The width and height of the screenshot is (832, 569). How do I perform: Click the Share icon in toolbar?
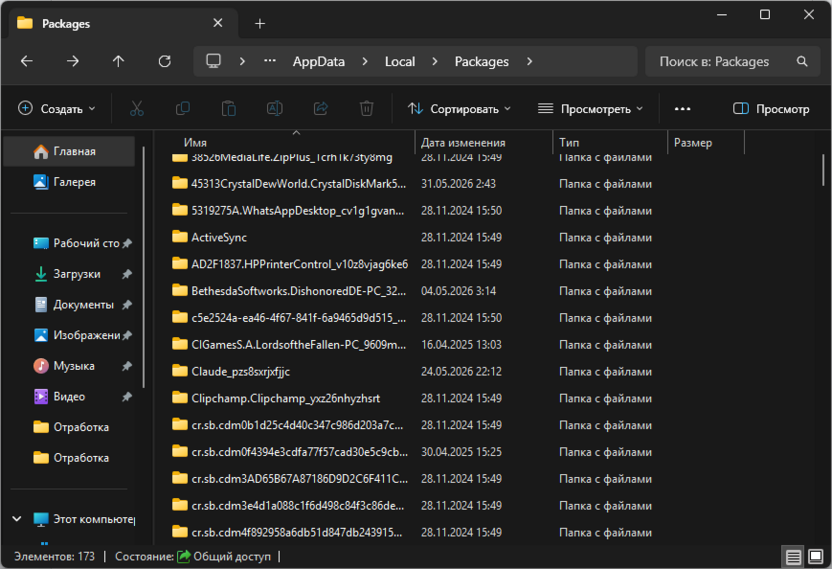(320, 109)
